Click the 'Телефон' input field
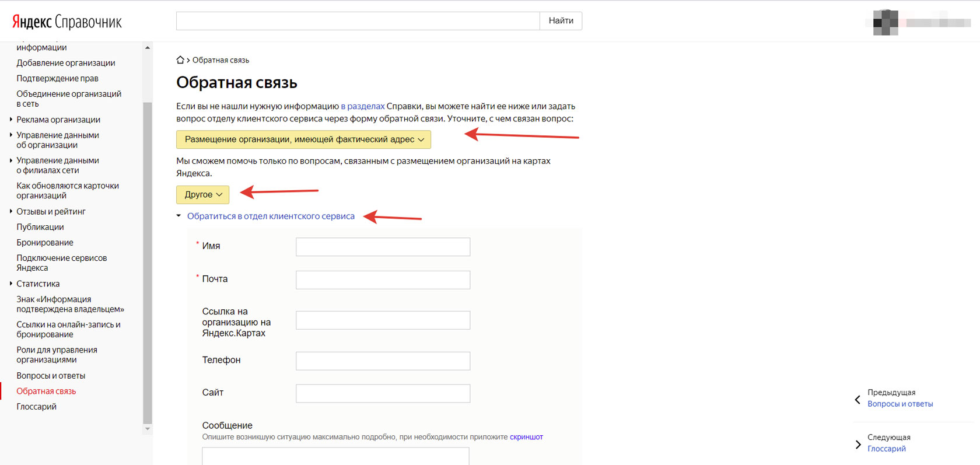980x465 pixels. [x=383, y=361]
